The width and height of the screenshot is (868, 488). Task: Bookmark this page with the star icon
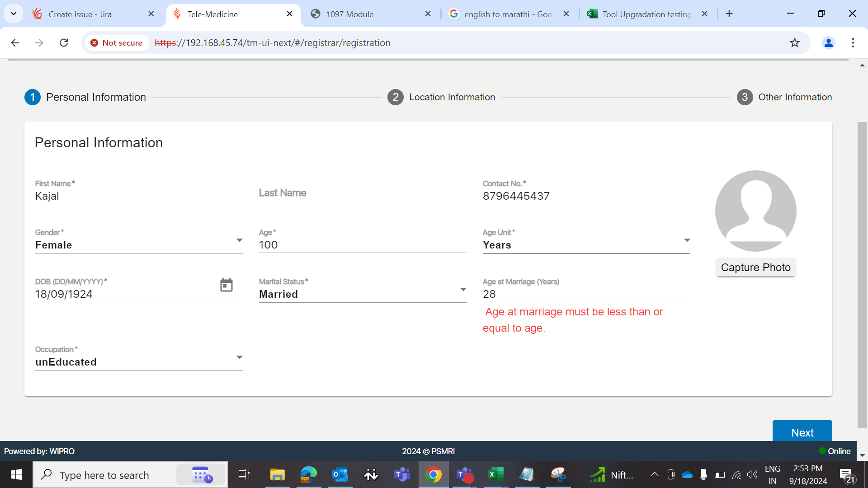(794, 42)
